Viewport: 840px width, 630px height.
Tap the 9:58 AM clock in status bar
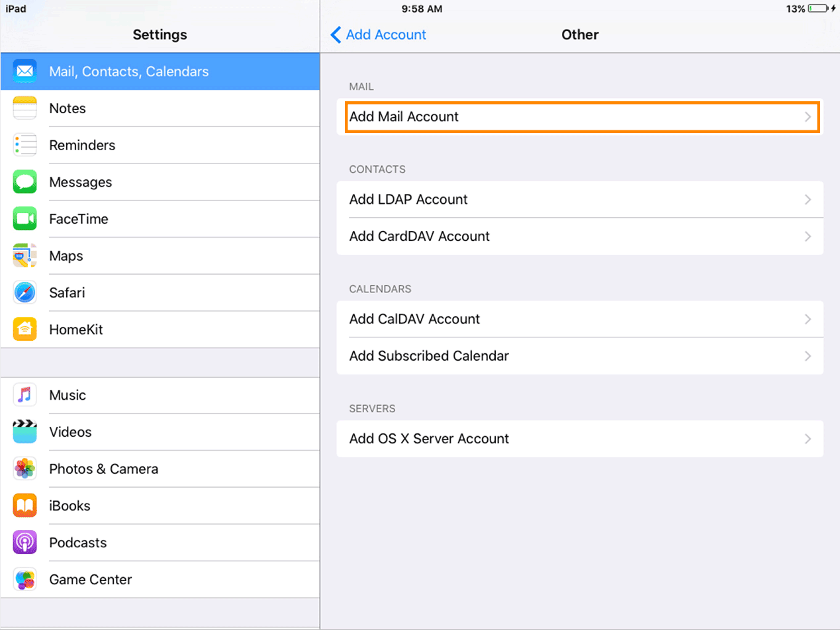pos(422,9)
